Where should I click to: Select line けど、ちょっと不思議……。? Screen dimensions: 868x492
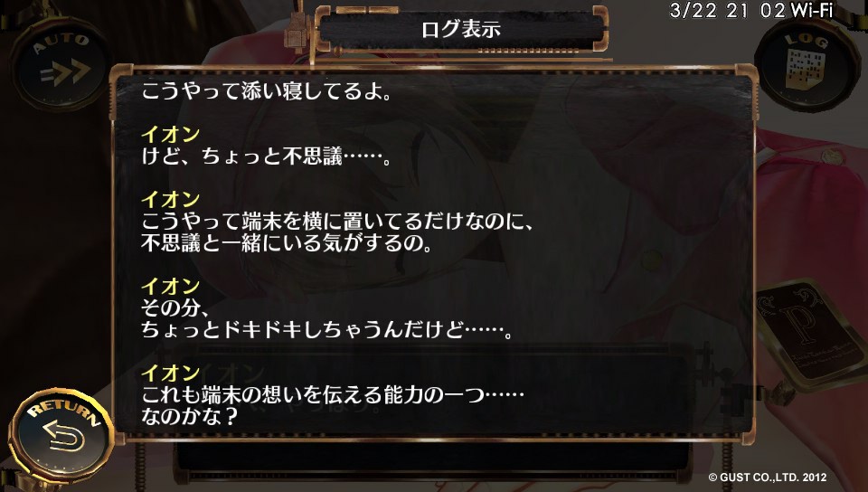(x=267, y=156)
